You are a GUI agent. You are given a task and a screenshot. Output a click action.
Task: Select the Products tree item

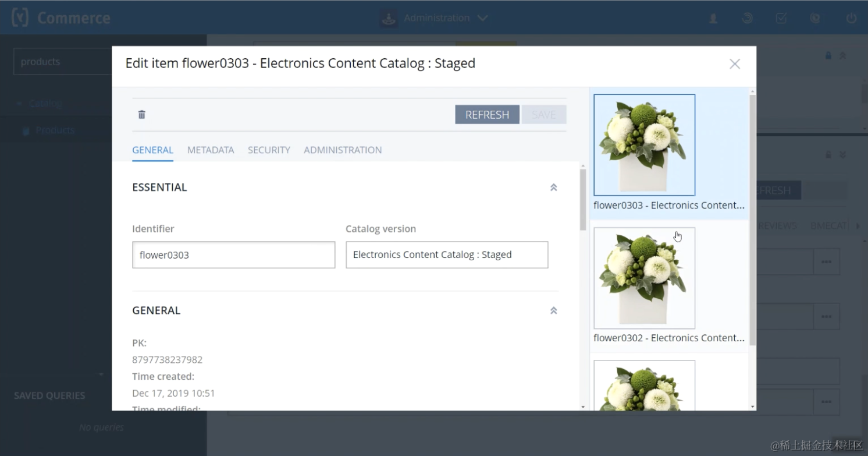tap(55, 130)
